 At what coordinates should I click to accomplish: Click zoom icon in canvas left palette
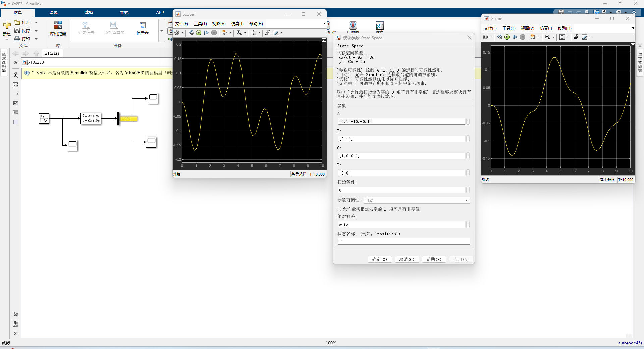[x=16, y=75]
